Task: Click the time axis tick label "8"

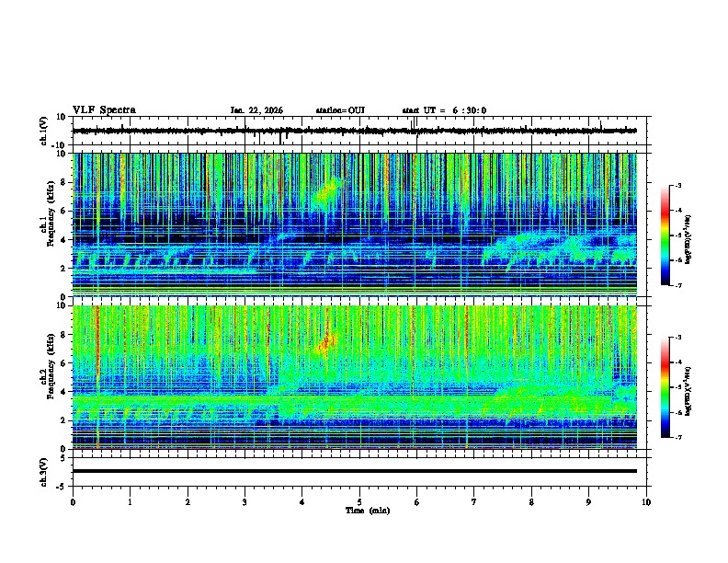Action: pyautogui.click(x=531, y=502)
